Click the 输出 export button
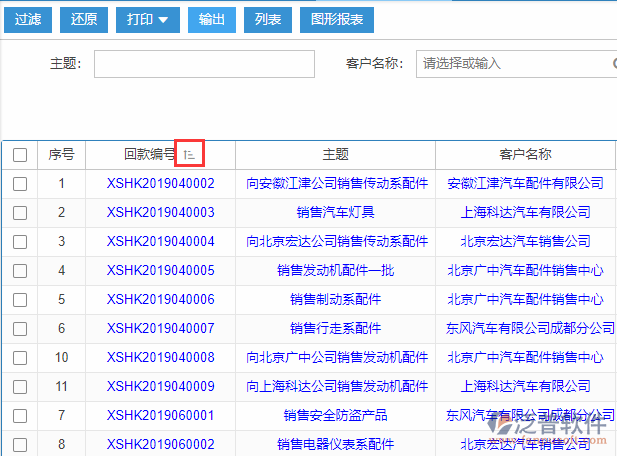The height and width of the screenshot is (456, 617). [x=211, y=19]
